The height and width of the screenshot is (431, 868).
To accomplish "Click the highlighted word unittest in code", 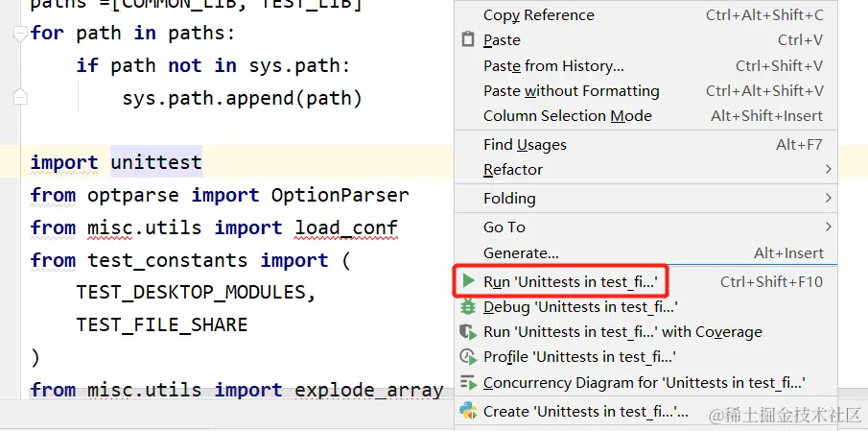I will coord(156,162).
